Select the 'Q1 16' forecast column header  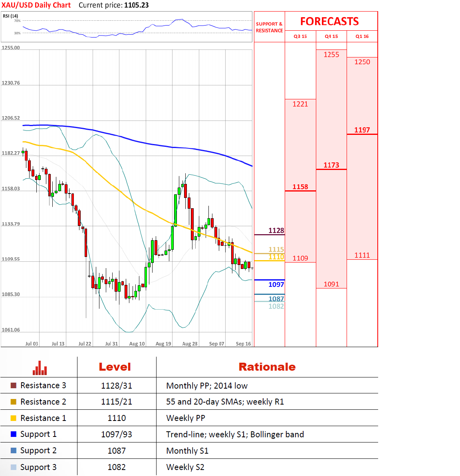point(362,36)
